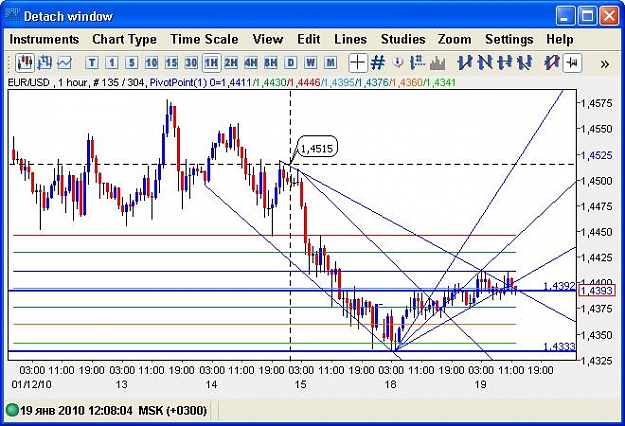
Task: Close the Detach window
Action: point(609,16)
